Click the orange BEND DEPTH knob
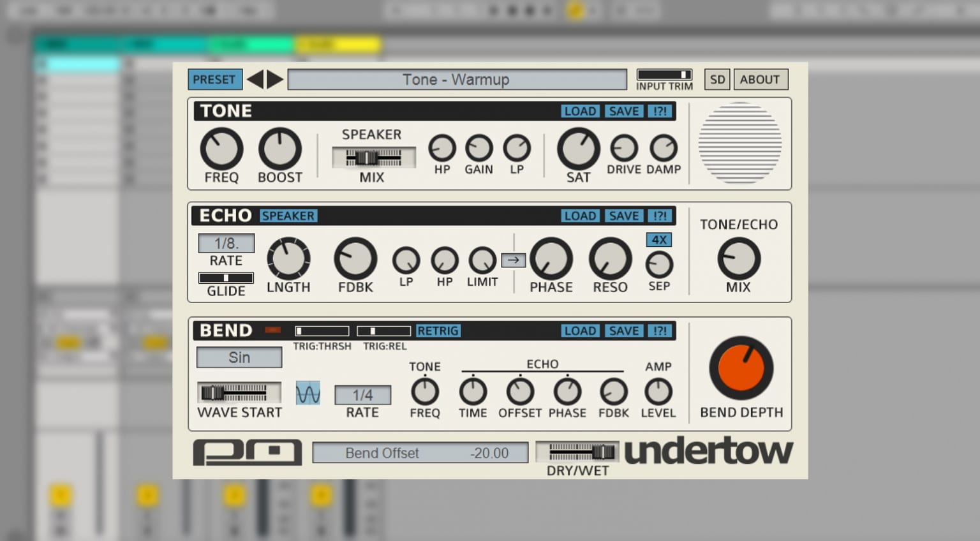This screenshot has width=980, height=541. click(741, 369)
